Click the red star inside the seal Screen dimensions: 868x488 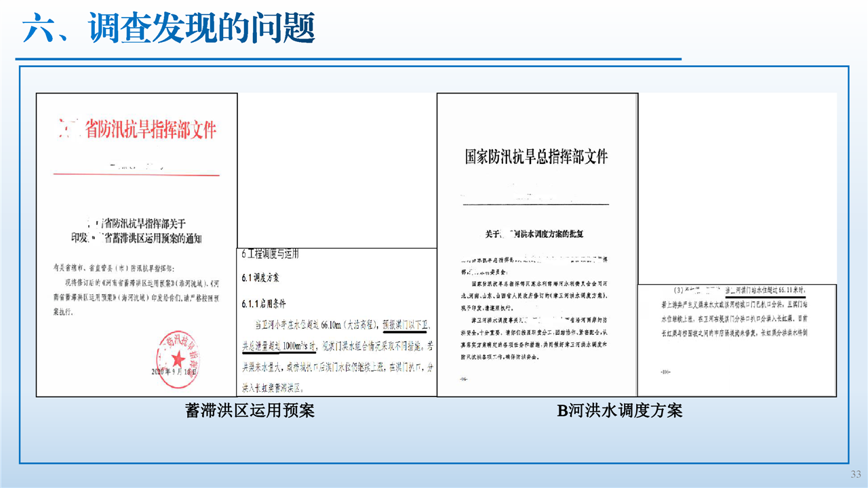point(178,357)
